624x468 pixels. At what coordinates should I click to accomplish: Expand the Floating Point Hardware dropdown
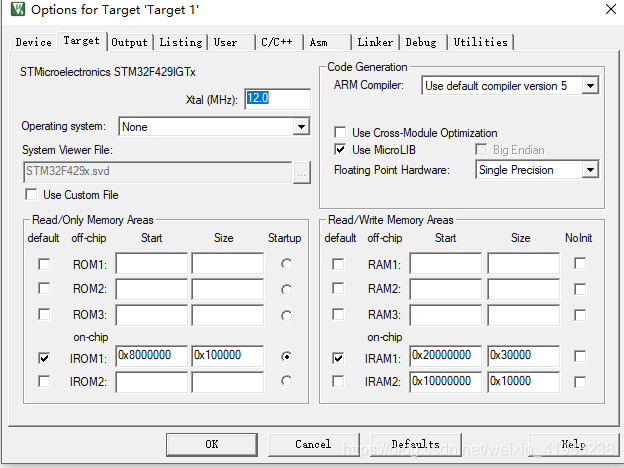click(590, 170)
